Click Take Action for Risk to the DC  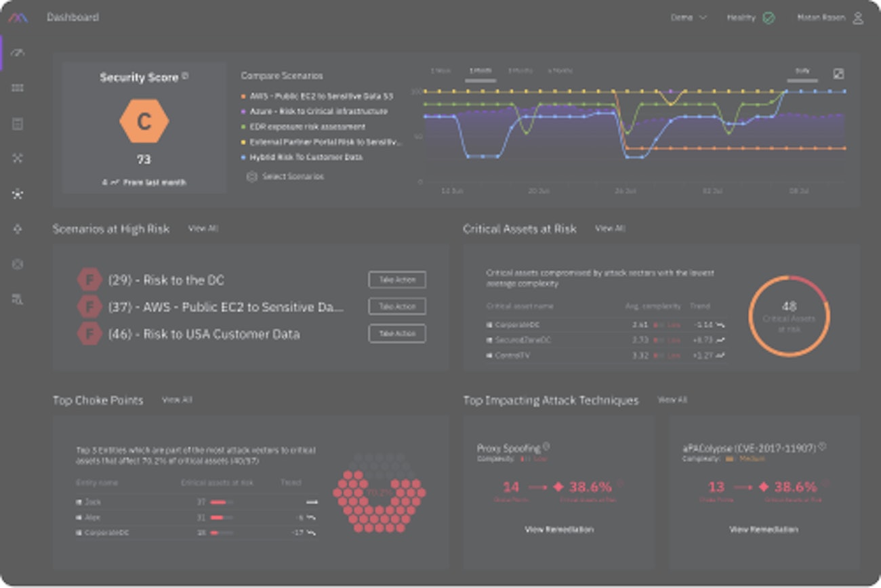397,280
